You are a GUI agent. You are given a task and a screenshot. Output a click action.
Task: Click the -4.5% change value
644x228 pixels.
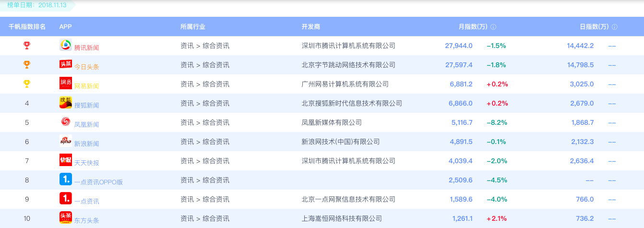[497, 180]
